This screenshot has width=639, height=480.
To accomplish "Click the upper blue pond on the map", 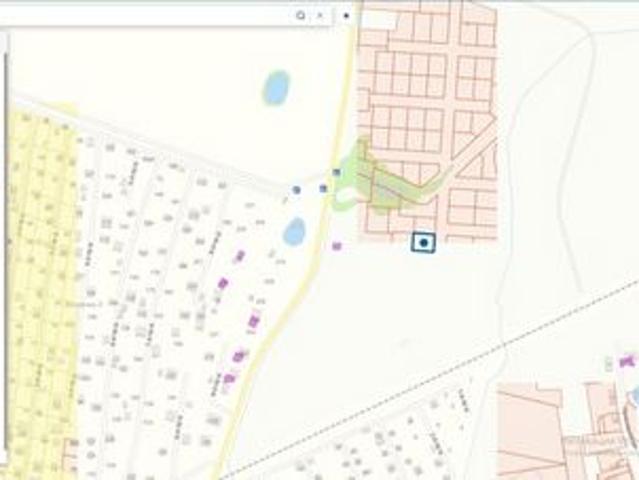I will (x=276, y=88).
